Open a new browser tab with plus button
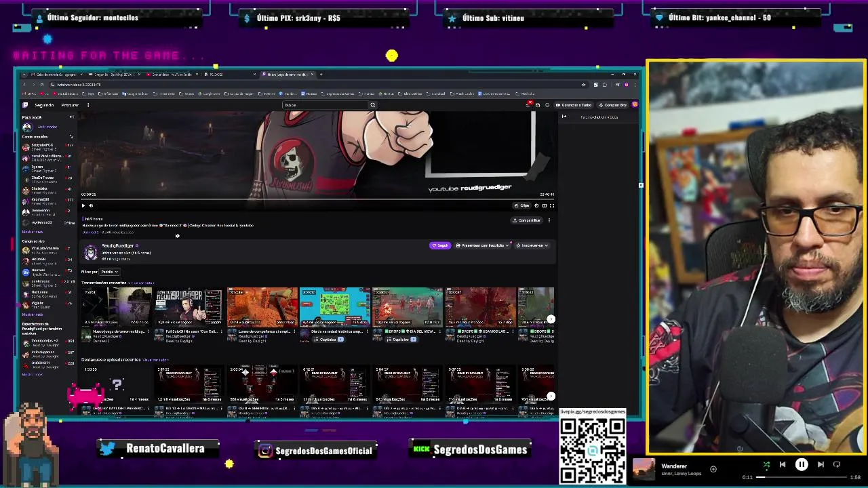Viewport: 868px width, 488px height. pos(321,75)
